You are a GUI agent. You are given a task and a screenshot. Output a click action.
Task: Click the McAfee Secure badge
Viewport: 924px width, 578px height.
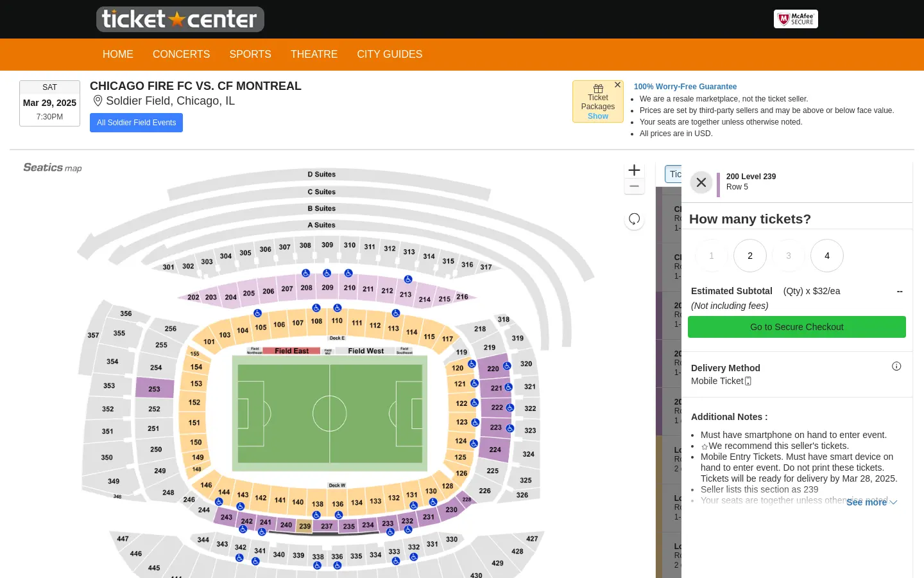[796, 19]
